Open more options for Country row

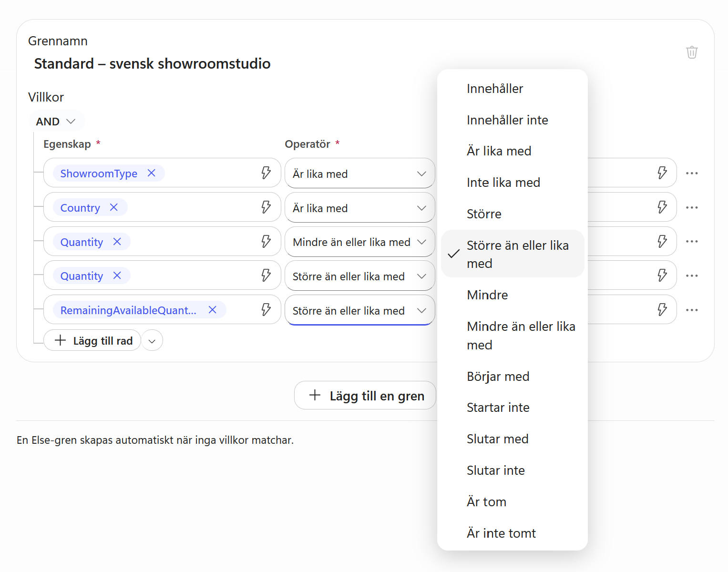(x=692, y=207)
